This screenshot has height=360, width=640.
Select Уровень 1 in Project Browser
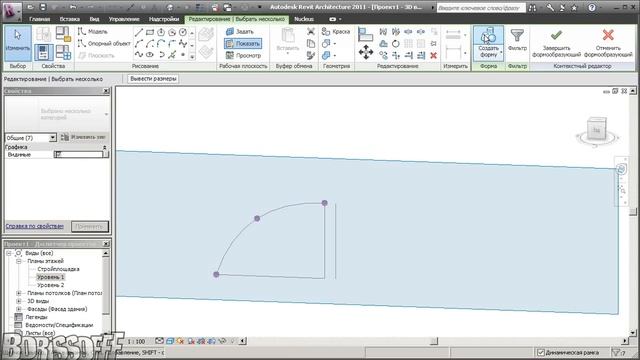[x=51, y=277]
